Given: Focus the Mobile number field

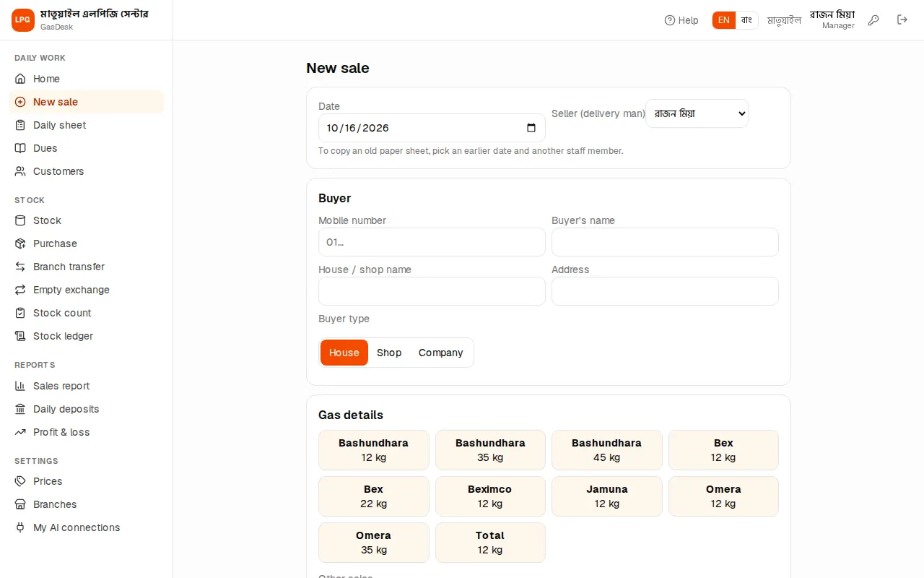Looking at the screenshot, I should click(x=432, y=242).
